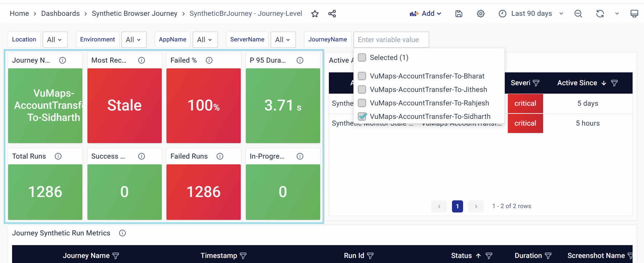Toggle the Selected (1) checkbox
644x263 pixels.
tap(362, 58)
